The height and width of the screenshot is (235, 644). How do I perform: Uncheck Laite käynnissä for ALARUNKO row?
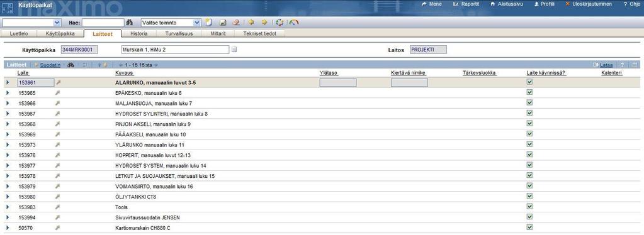(x=529, y=82)
